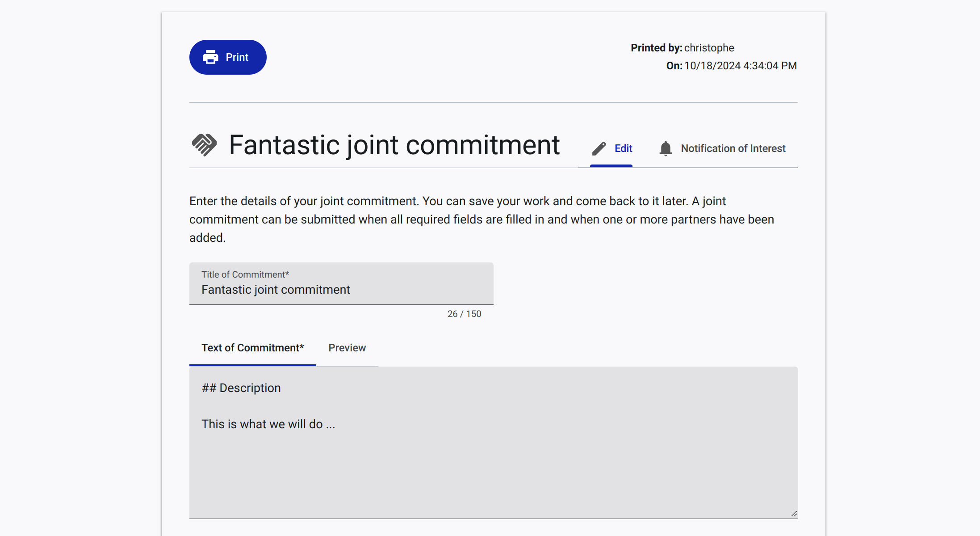Open the Notification of Interest tab
The image size is (980, 536).
tap(721, 148)
